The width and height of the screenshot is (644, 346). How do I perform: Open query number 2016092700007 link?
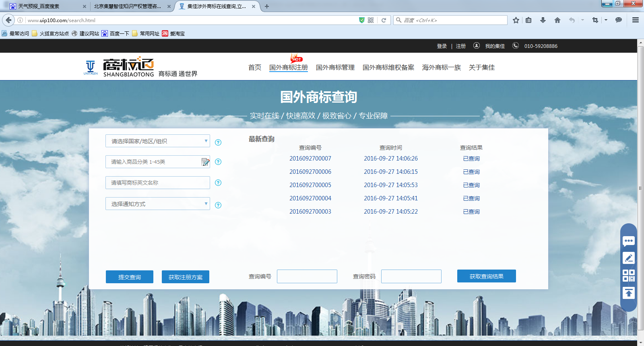pos(310,159)
